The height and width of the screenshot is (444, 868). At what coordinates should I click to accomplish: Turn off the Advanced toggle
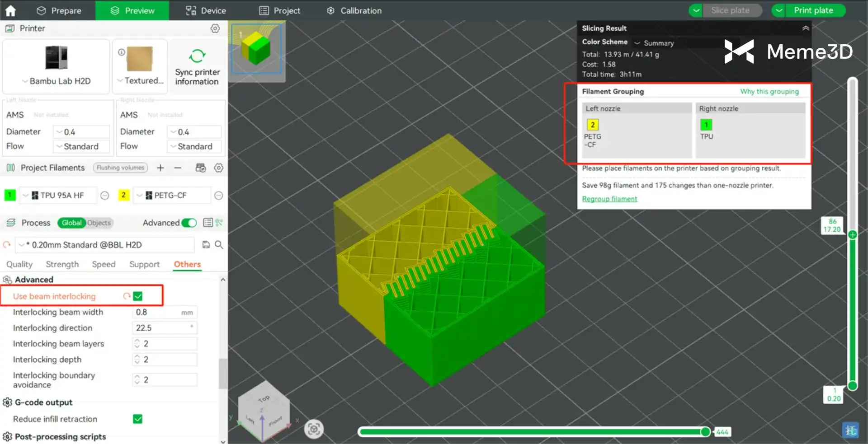189,223
